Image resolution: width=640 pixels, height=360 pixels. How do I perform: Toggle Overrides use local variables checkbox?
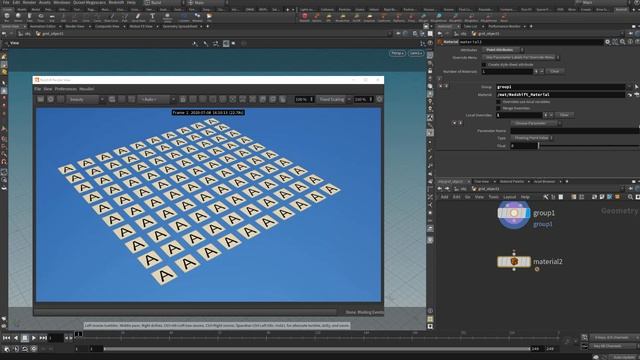[x=498, y=102]
